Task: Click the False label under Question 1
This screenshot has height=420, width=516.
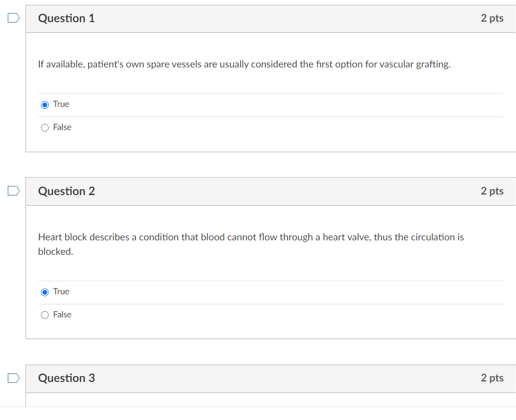Action: (62, 127)
